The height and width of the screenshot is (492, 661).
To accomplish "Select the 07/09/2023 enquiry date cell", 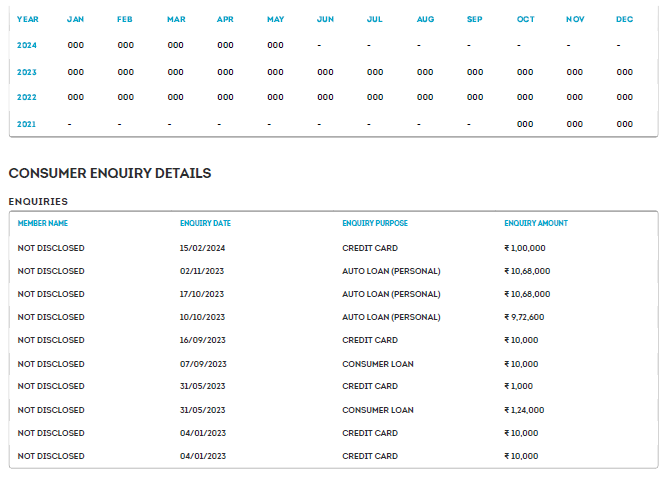I will [x=203, y=364].
